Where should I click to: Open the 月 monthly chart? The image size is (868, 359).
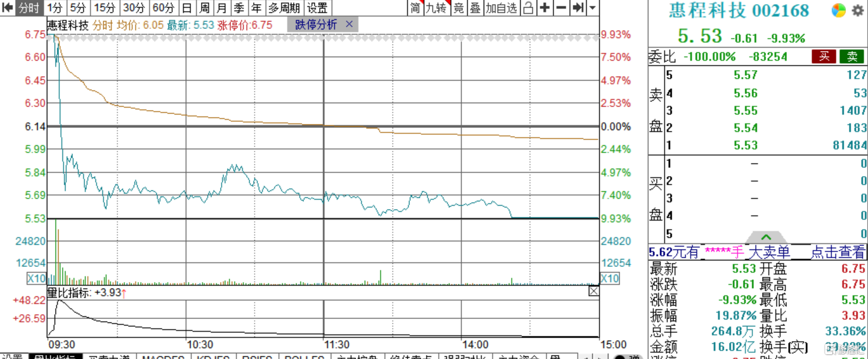pos(221,8)
